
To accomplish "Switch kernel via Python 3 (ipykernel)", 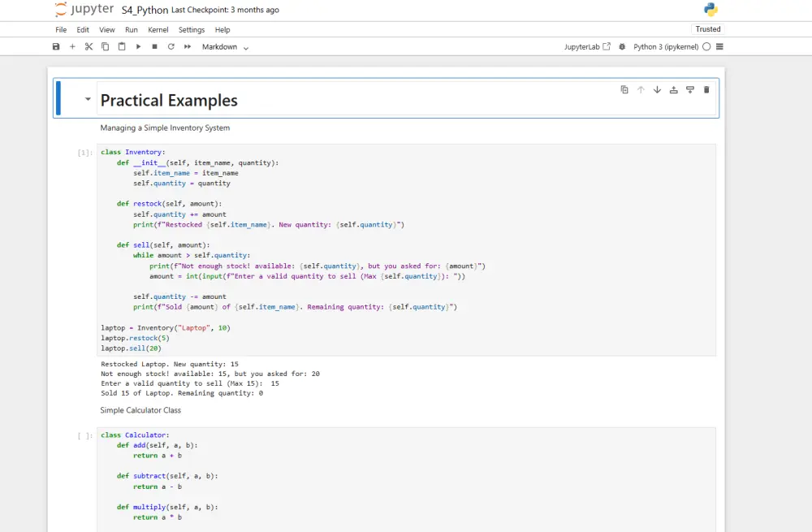I will [666, 46].
